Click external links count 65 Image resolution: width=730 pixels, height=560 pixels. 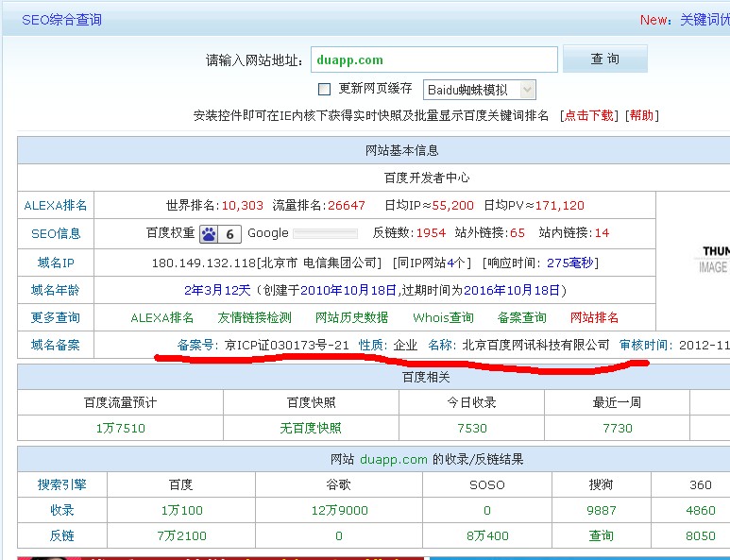pyautogui.click(x=518, y=233)
